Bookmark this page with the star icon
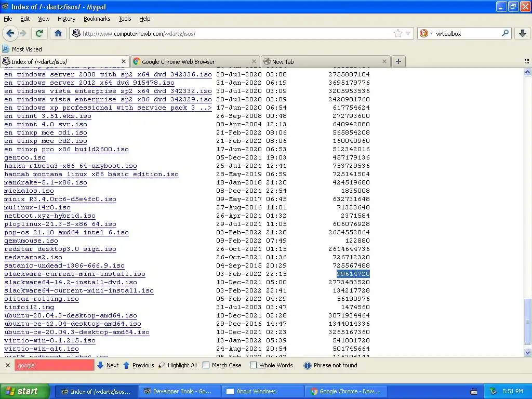This screenshot has height=399, width=532. pyautogui.click(x=397, y=33)
